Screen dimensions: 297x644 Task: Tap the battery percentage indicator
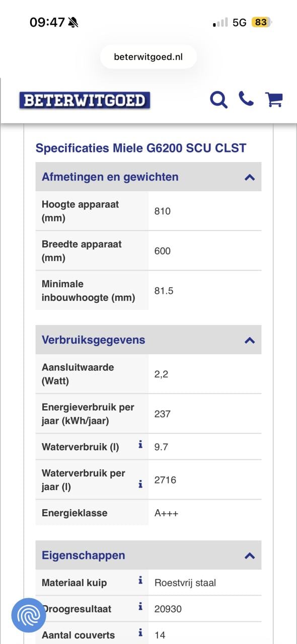point(260,22)
